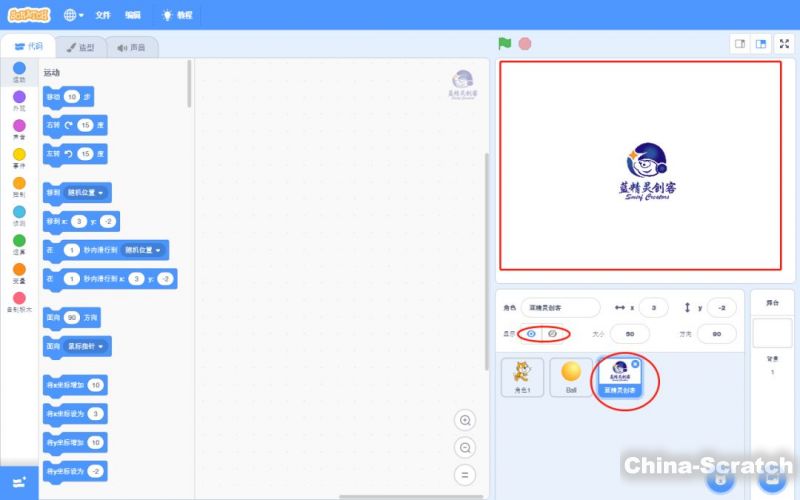Select the 控制 block category
The height and width of the screenshot is (500, 800).
click(19, 187)
